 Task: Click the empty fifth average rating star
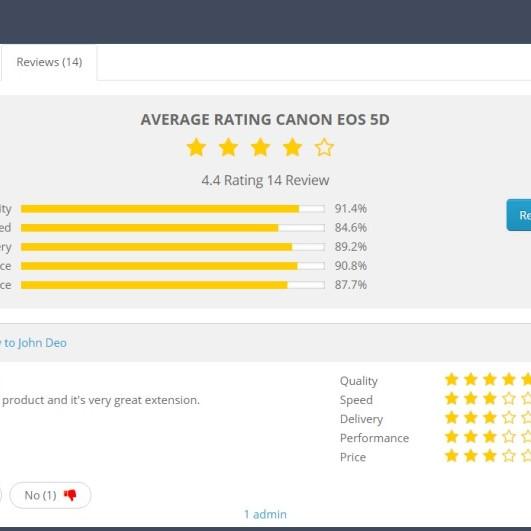click(x=324, y=147)
